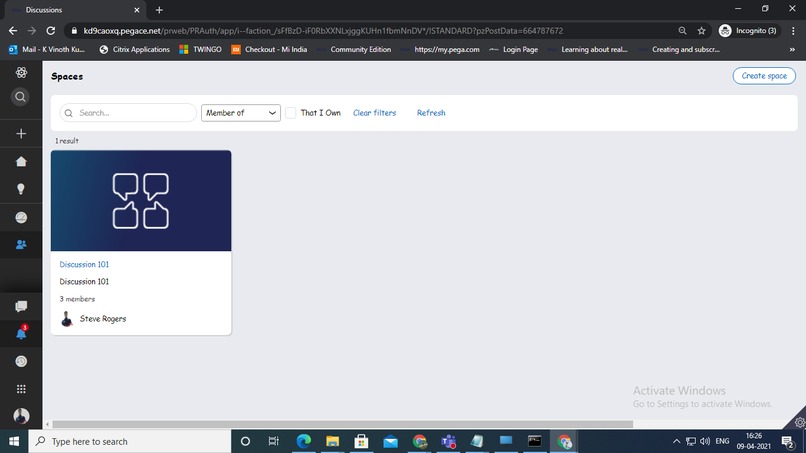The image size is (806, 453).
Task: Select the Discussions browser tab
Action: [75, 10]
